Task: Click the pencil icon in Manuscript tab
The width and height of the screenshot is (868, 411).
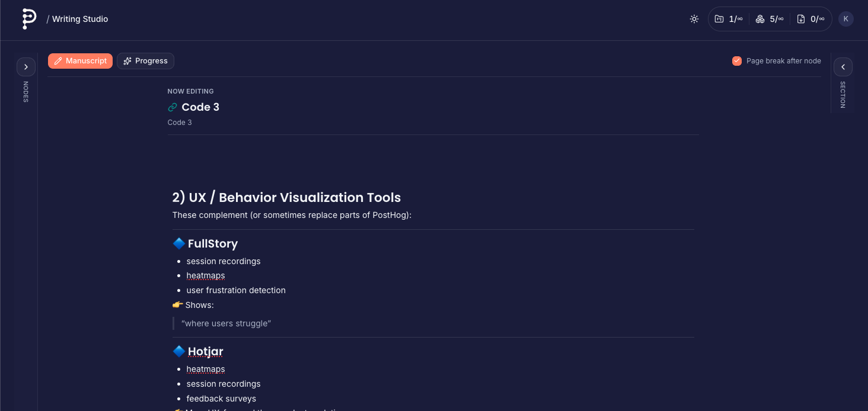Action: point(58,61)
